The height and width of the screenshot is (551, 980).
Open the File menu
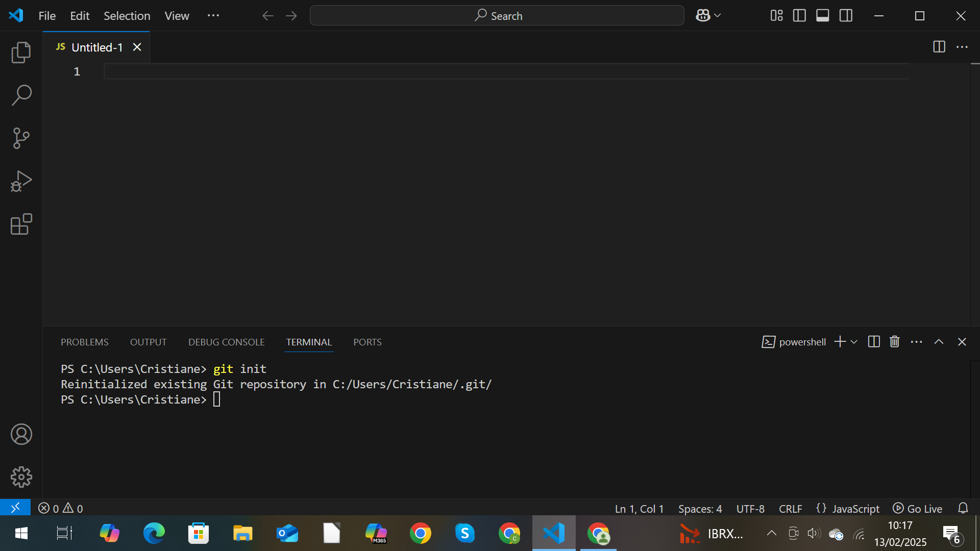(x=47, y=16)
